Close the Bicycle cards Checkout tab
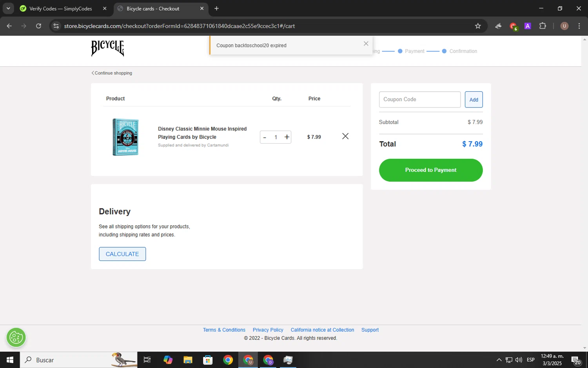The height and width of the screenshot is (368, 588). click(x=202, y=9)
